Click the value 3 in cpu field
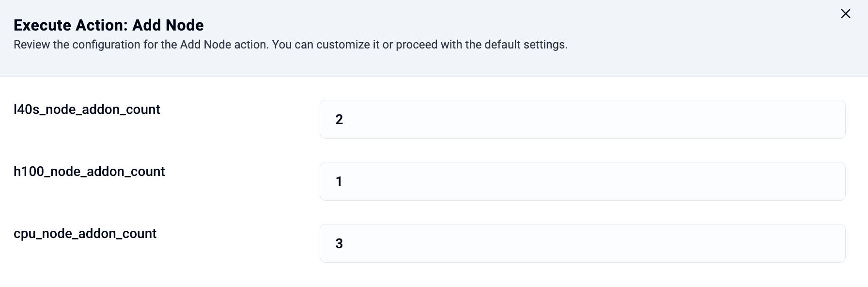868x287 pixels. coord(339,244)
